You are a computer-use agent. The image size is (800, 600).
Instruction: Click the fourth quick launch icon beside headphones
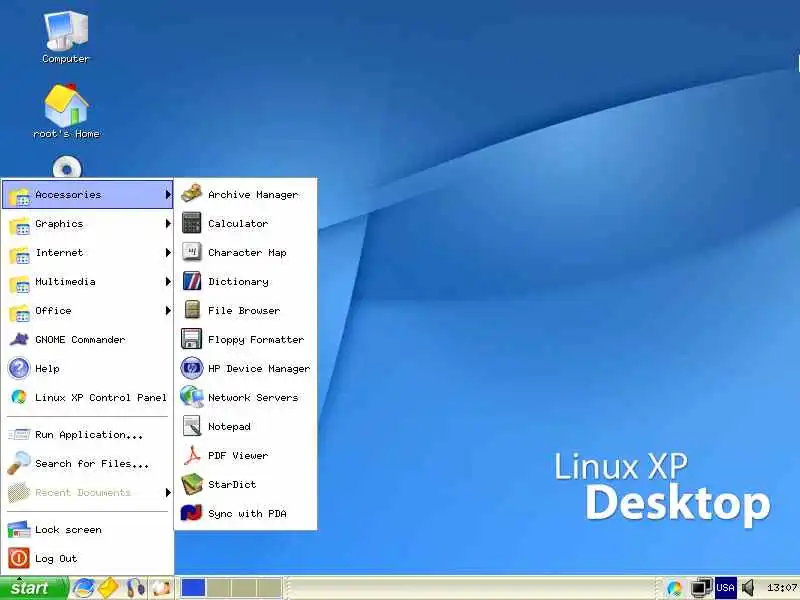161,588
